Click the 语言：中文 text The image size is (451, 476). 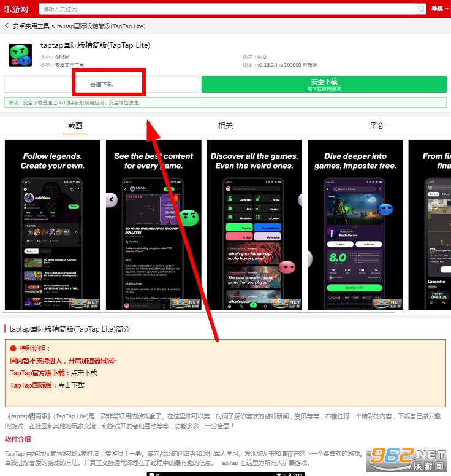pos(255,57)
